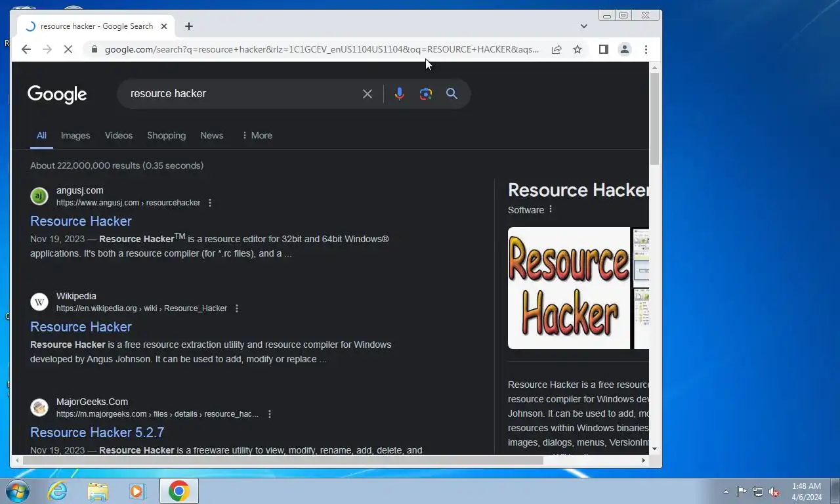Click the address bar URL
Screen dimensions: 840x504
tap(322, 49)
